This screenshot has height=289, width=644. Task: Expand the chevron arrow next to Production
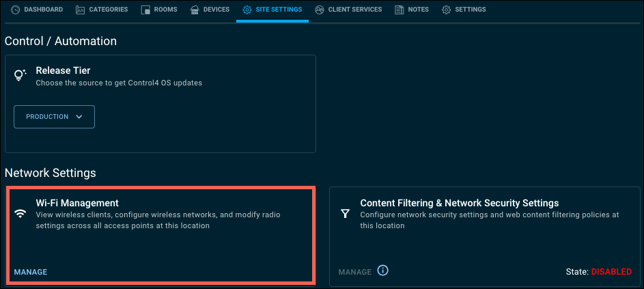(79, 117)
